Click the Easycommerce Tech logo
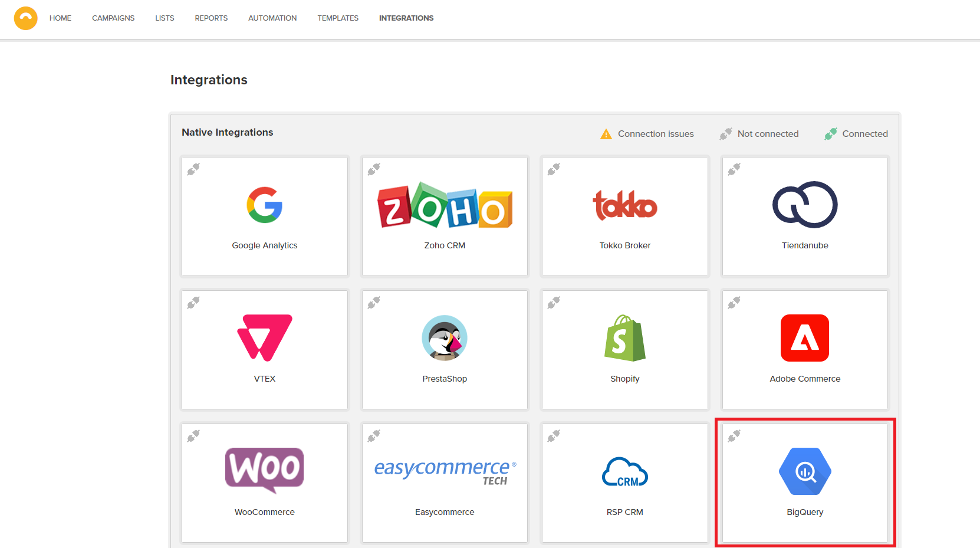Viewport: 980px width, 548px height. point(445,472)
